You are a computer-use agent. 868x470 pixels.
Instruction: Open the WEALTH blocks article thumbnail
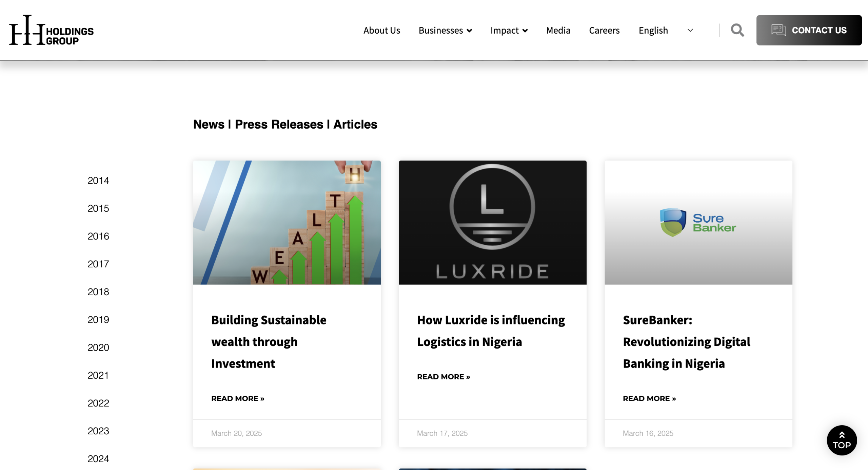click(x=287, y=223)
